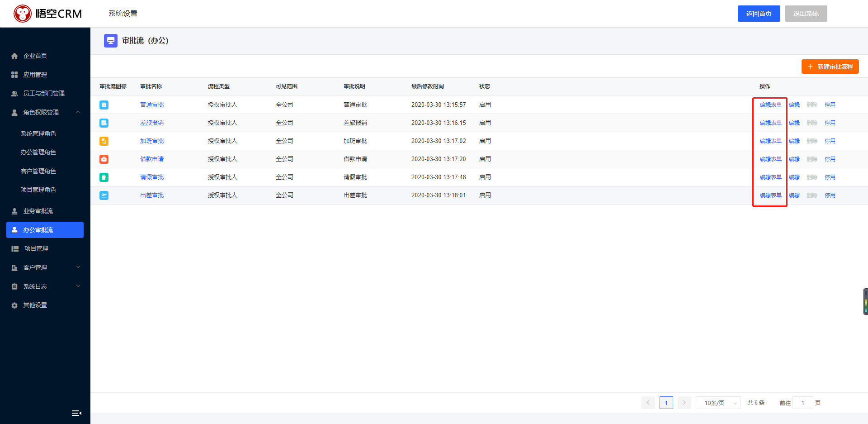Image resolution: width=868 pixels, height=424 pixels.
Task: Click the 企业首页 home icon in the sidebar
Action: click(14, 56)
